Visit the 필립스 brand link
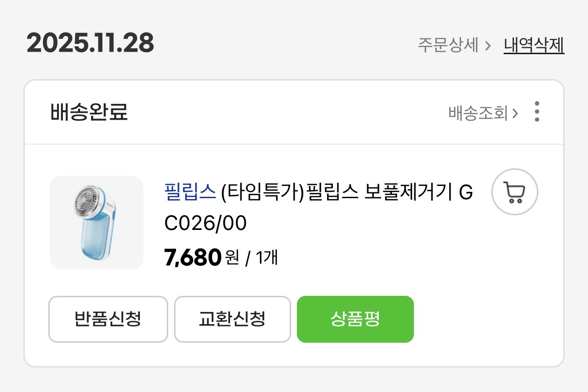 tap(190, 192)
